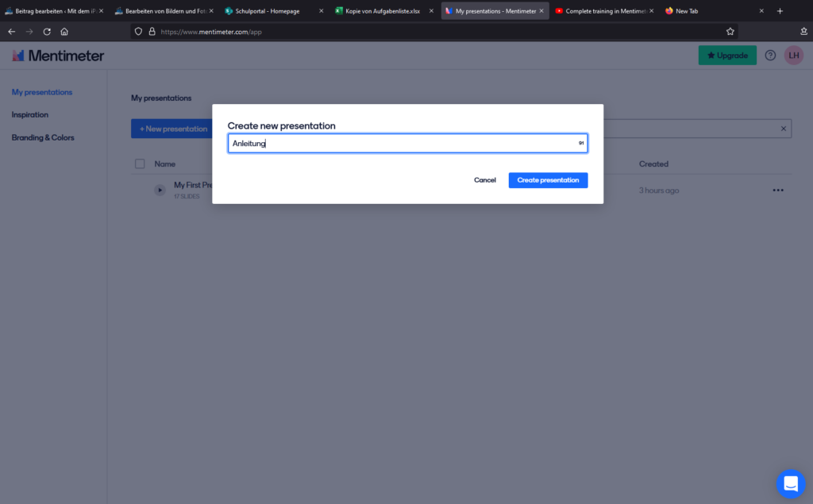Screen dimensions: 813x504
Task: Clear the search field with X icon
Action: coord(783,129)
